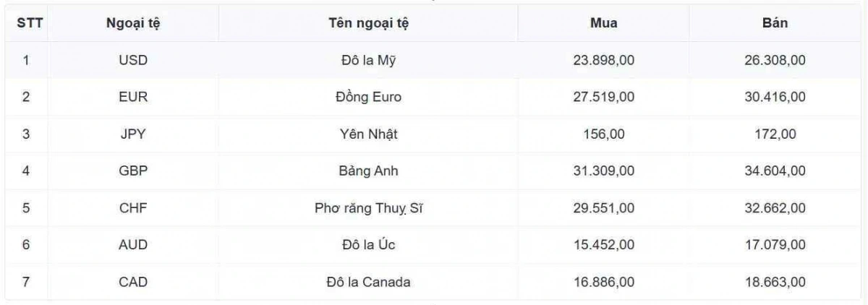
Task: Select the CAD currency code cell
Action: [x=133, y=282]
